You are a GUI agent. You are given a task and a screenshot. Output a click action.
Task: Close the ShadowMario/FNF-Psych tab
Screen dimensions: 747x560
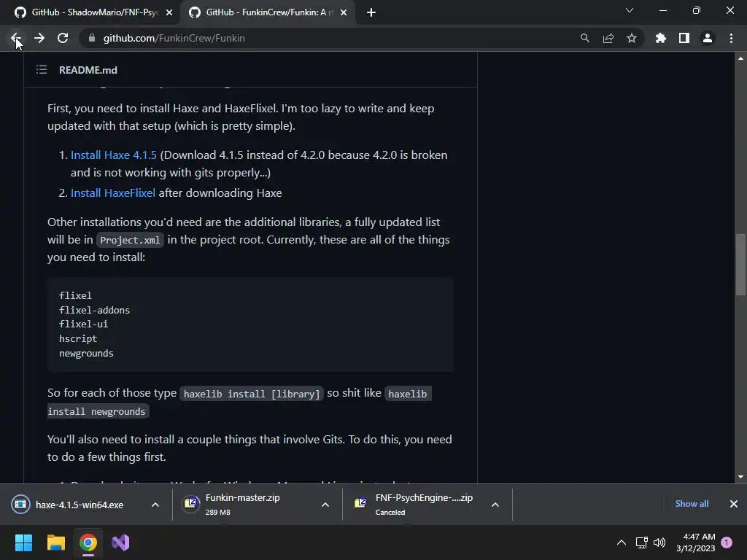[169, 13]
